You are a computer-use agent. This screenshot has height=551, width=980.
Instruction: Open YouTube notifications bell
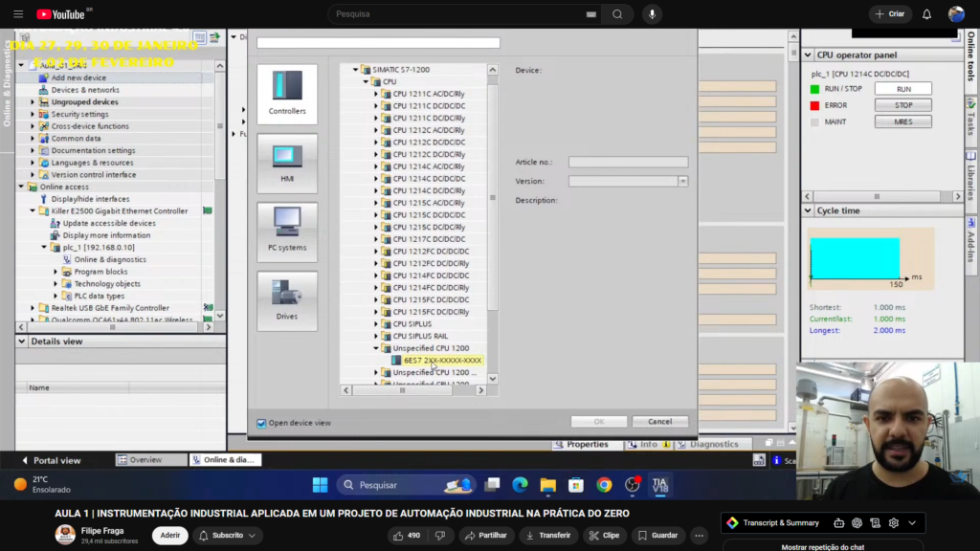[x=926, y=13]
